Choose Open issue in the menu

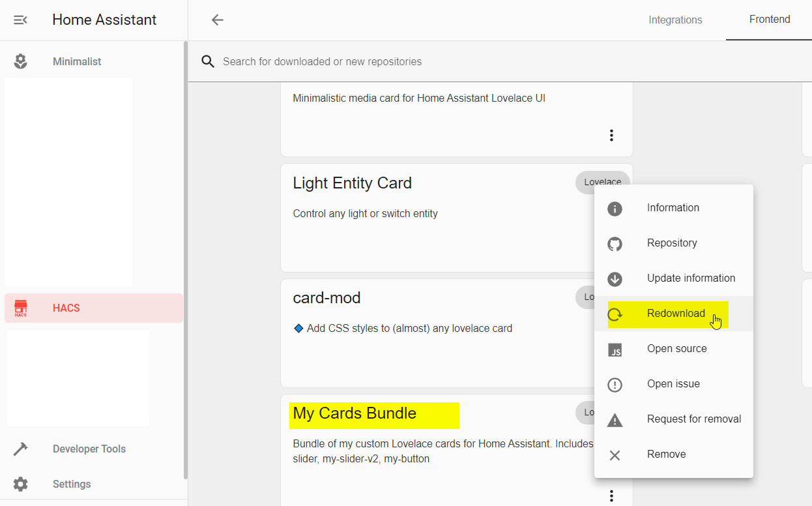[x=674, y=384]
